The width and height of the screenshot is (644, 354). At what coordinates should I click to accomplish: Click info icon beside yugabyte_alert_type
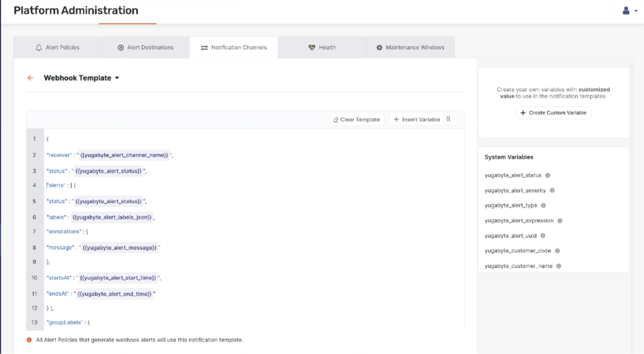tap(543, 206)
